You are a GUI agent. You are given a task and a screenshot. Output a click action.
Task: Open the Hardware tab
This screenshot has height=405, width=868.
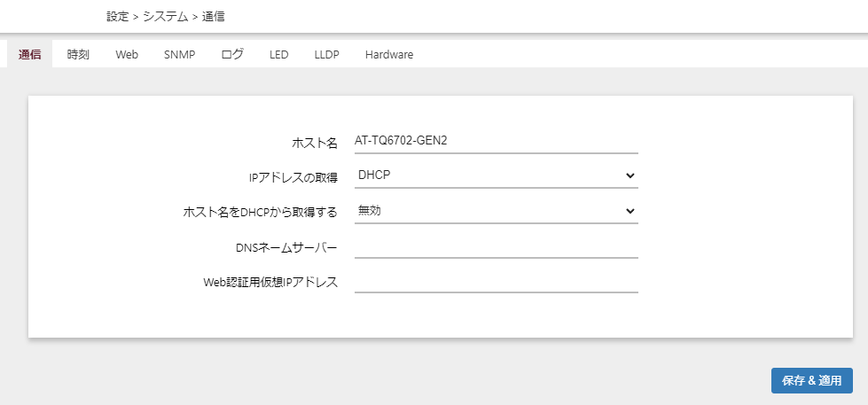389,54
